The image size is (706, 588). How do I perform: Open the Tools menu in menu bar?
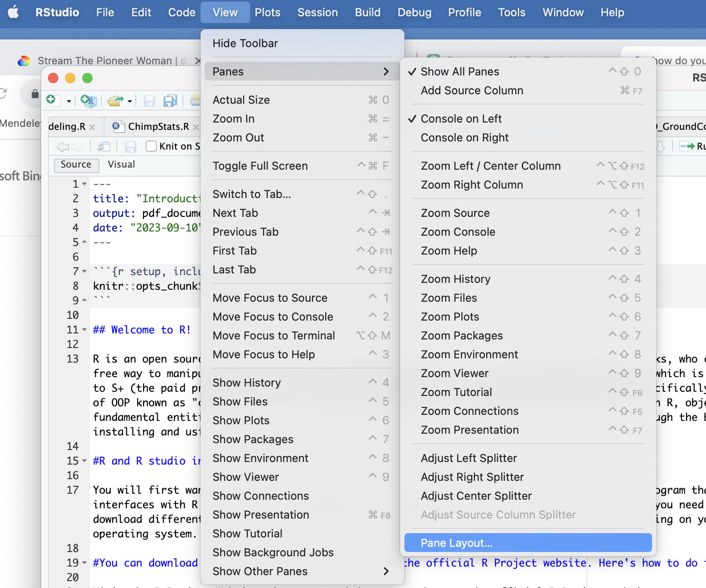[512, 12]
